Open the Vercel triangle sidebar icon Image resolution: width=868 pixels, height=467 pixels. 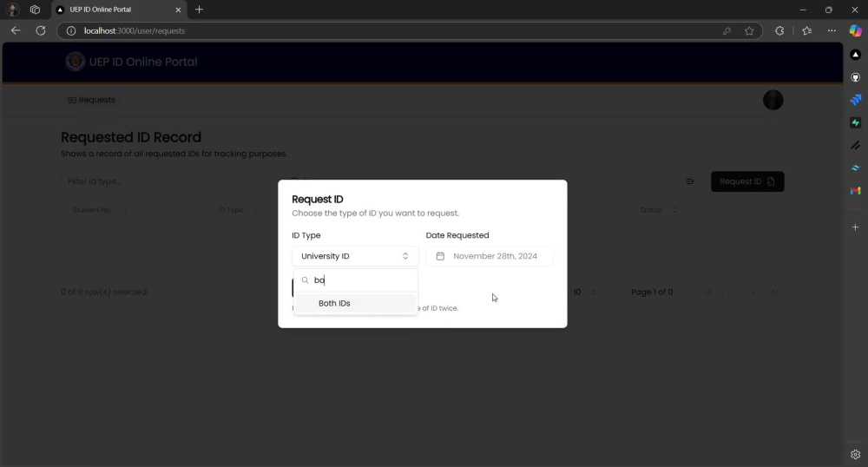(855, 54)
